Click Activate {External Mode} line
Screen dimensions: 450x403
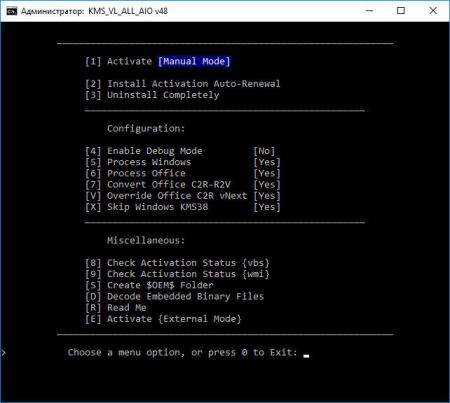point(163,319)
